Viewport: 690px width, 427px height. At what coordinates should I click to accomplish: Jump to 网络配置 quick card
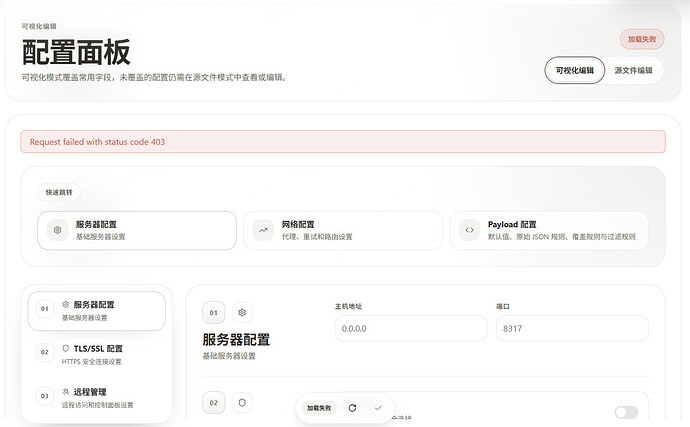tap(343, 230)
